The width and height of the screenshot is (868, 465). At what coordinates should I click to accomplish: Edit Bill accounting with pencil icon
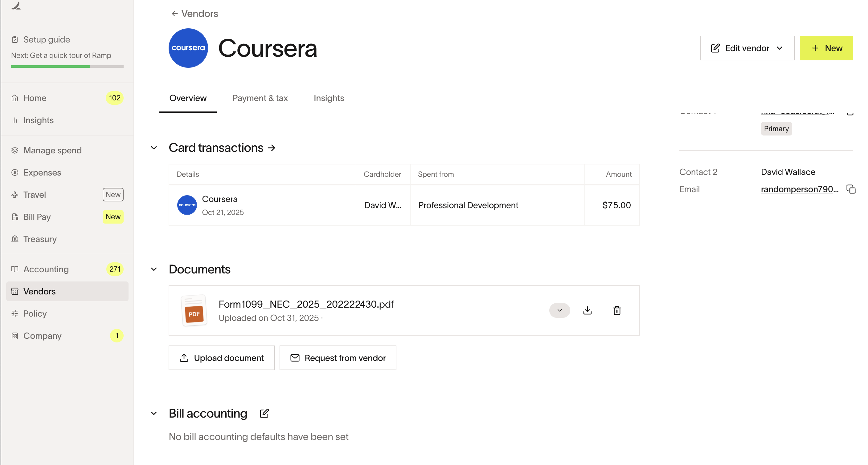pyautogui.click(x=264, y=413)
